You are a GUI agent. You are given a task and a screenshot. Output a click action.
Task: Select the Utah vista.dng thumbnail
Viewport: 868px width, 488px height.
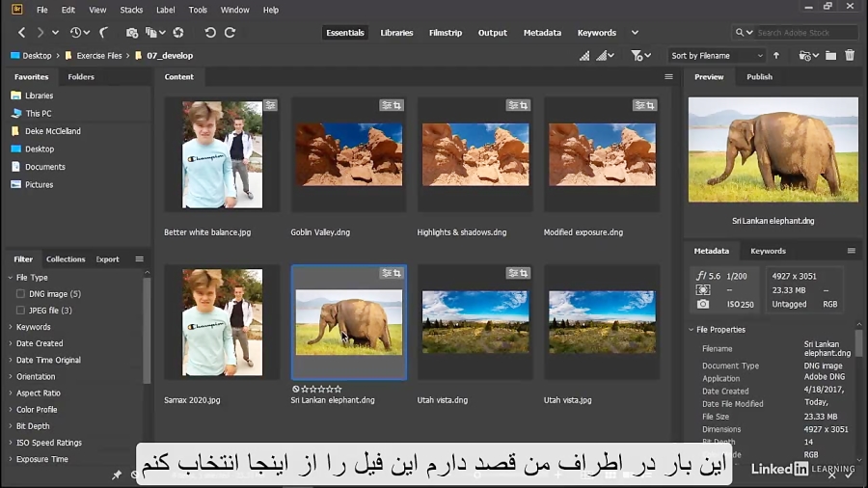click(475, 322)
